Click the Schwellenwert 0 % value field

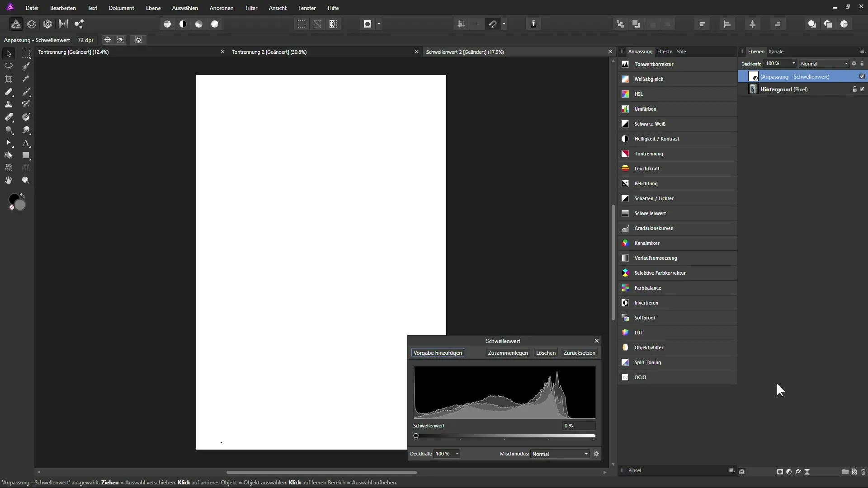coord(579,426)
